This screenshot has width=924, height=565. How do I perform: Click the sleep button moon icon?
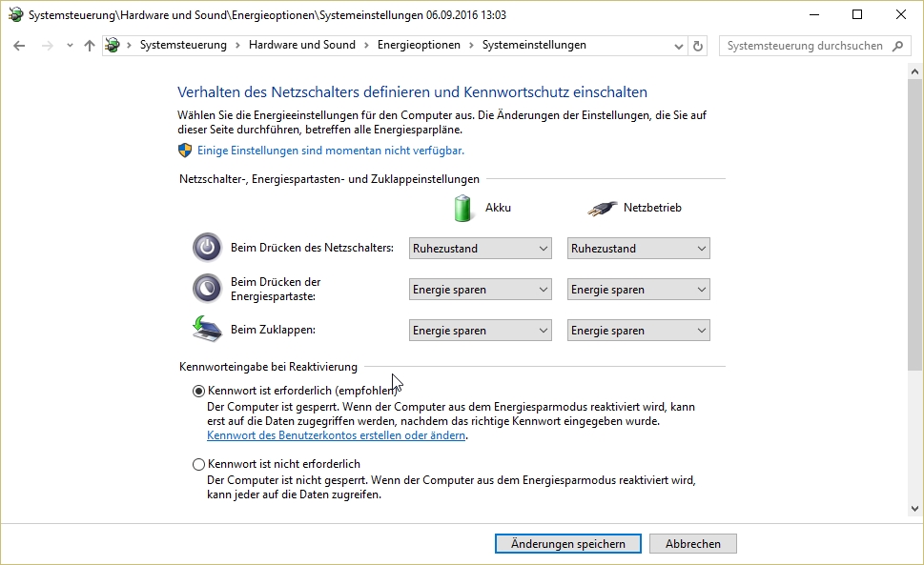point(207,289)
